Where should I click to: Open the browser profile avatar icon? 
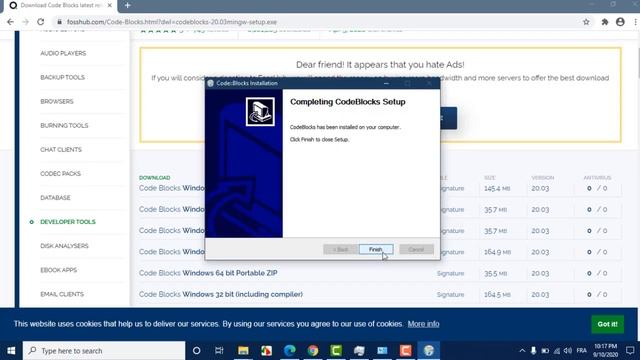(x=620, y=22)
